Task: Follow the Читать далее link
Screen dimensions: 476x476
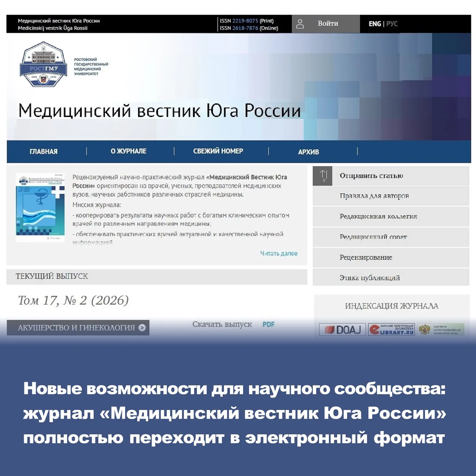Action: point(279,253)
